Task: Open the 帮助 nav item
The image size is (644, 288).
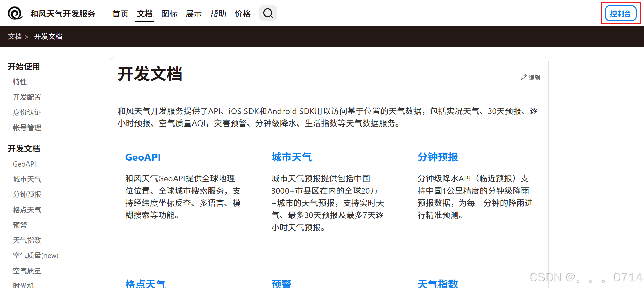Action: 218,14
